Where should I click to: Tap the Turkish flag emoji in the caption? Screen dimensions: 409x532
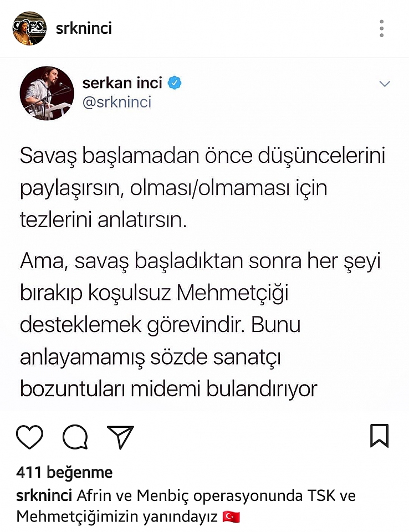[232, 518]
